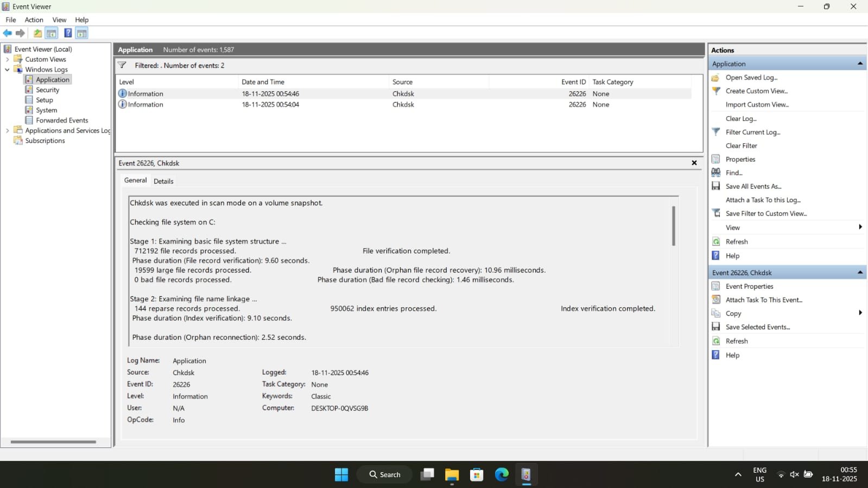Image resolution: width=868 pixels, height=488 pixels.
Task: Click Clear Filter action
Action: pos(741,145)
